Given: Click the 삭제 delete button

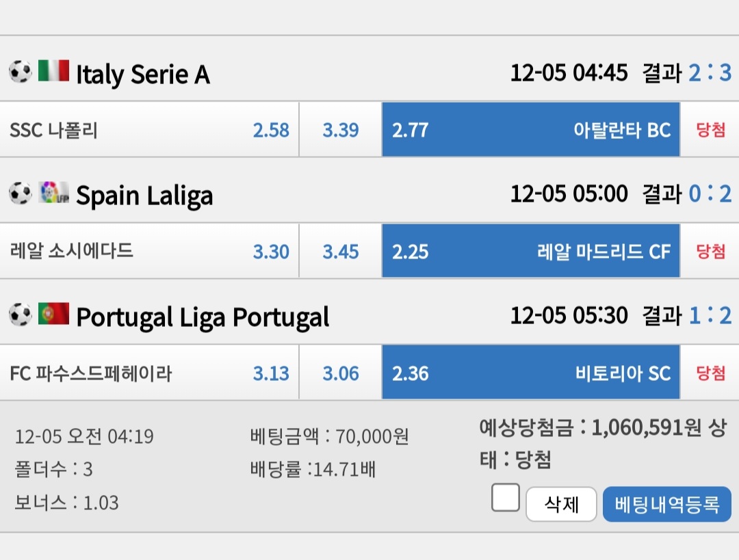Looking at the screenshot, I should tap(561, 505).
